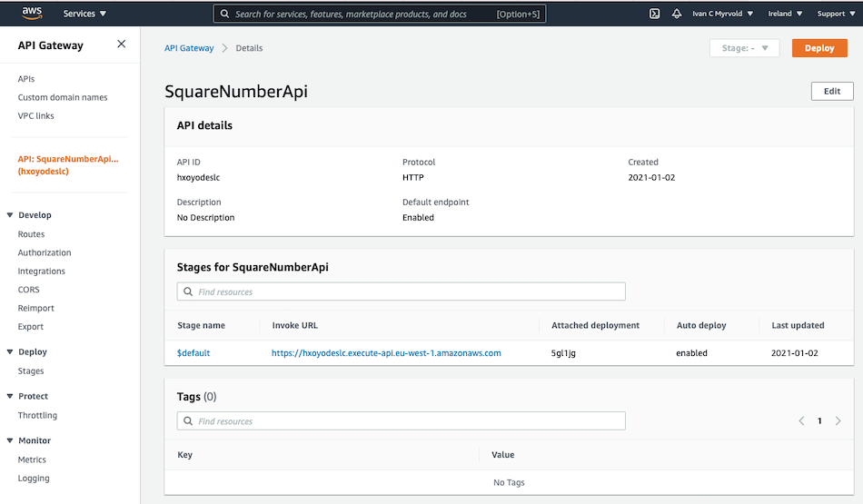
Task: Open Export in sidebar
Action: click(30, 327)
